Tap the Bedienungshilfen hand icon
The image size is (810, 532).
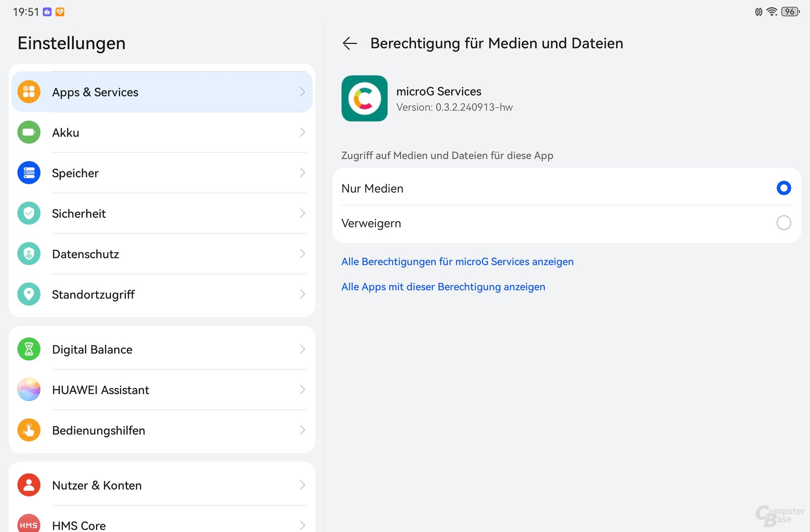(29, 430)
